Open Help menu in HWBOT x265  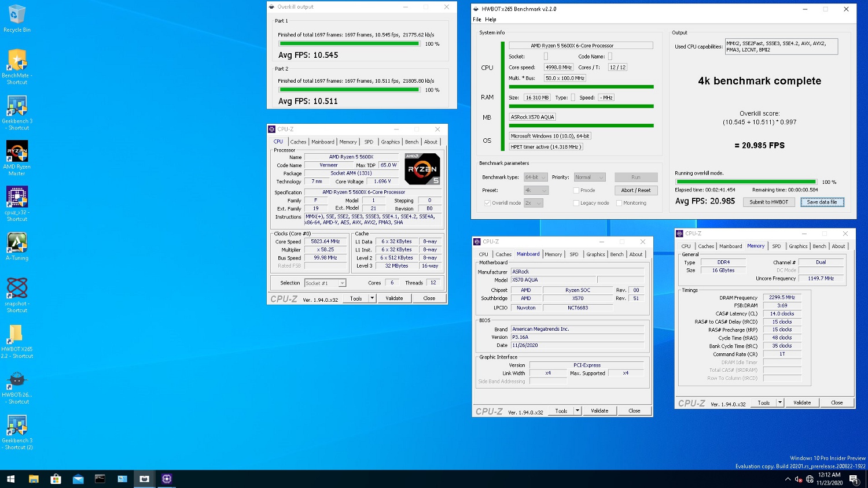491,20
